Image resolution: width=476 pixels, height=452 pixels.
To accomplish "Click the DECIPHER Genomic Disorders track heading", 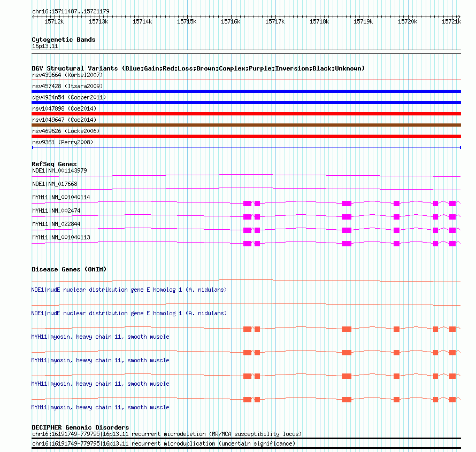I will pyautogui.click(x=80, y=427).
